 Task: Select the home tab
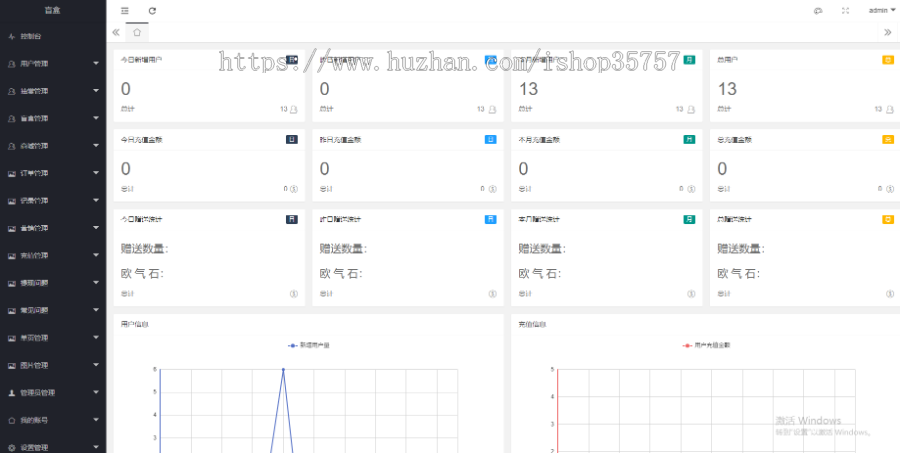click(x=137, y=32)
